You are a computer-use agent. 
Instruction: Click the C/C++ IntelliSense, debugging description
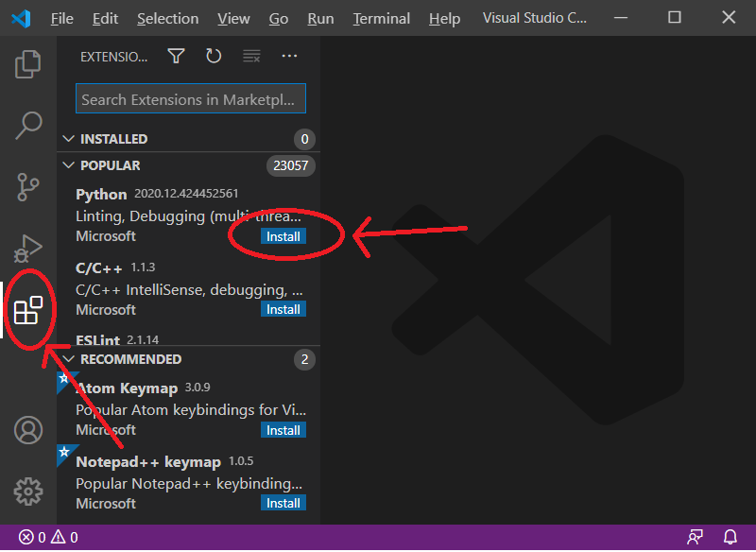tap(190, 290)
